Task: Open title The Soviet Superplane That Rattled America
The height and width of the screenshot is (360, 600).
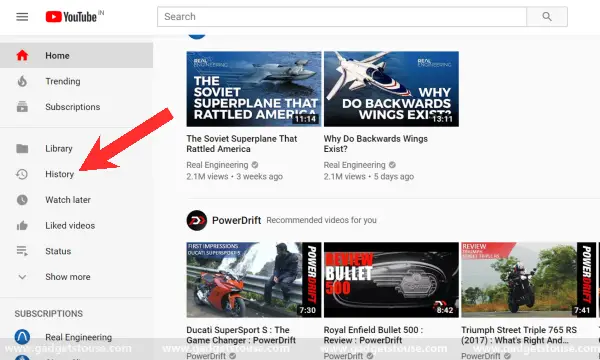Action: pyautogui.click(x=242, y=144)
